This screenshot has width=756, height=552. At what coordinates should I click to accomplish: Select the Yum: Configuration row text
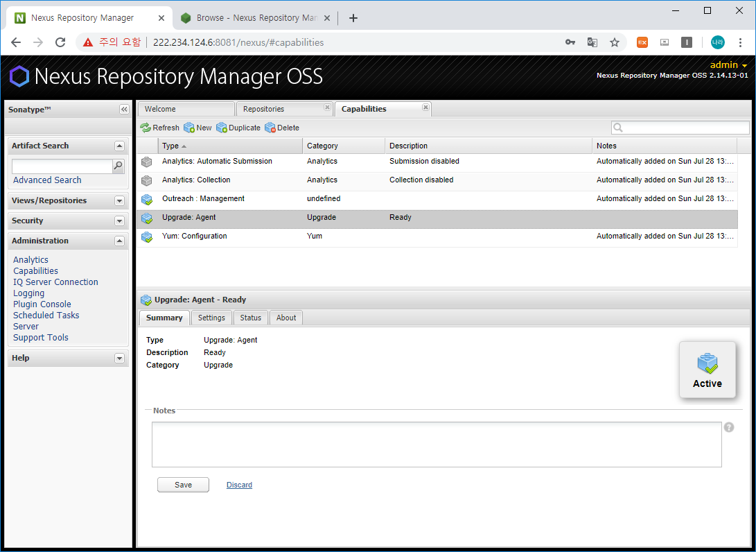click(194, 236)
